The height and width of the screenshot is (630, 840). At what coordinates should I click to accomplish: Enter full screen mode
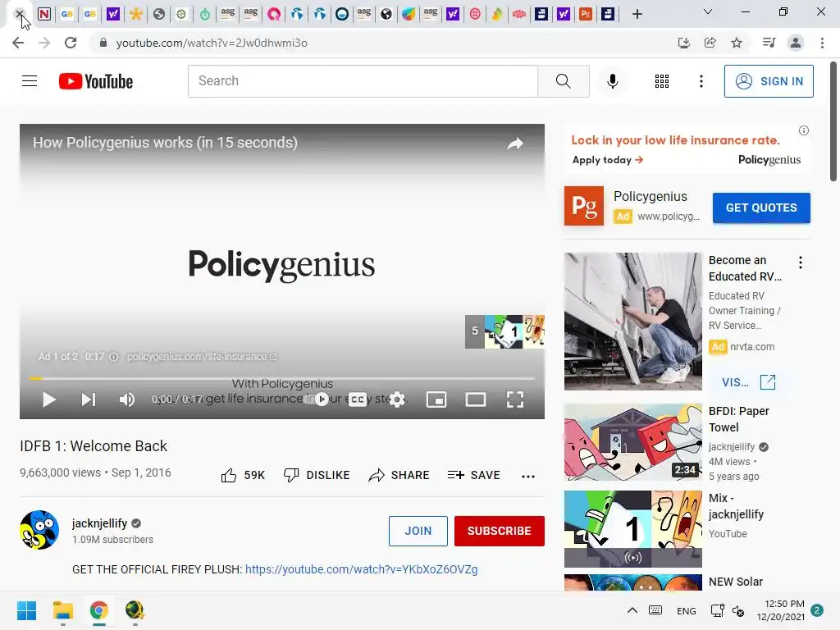[x=515, y=399]
